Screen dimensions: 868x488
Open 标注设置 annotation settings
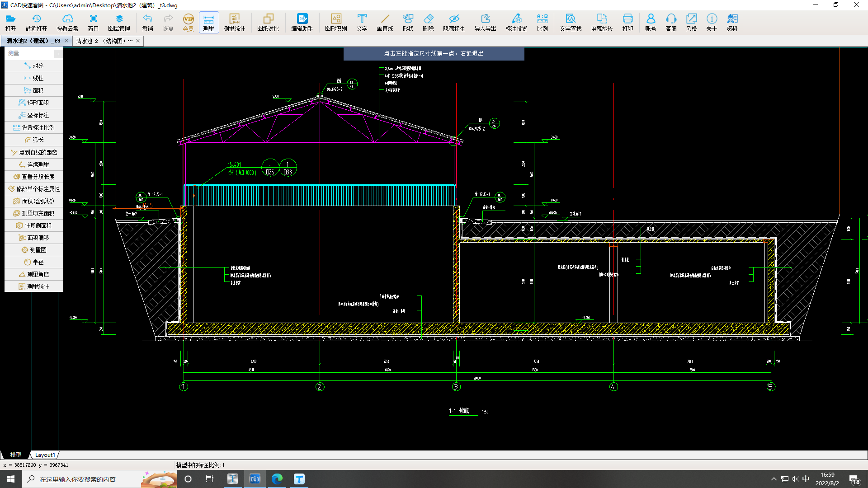coord(516,23)
